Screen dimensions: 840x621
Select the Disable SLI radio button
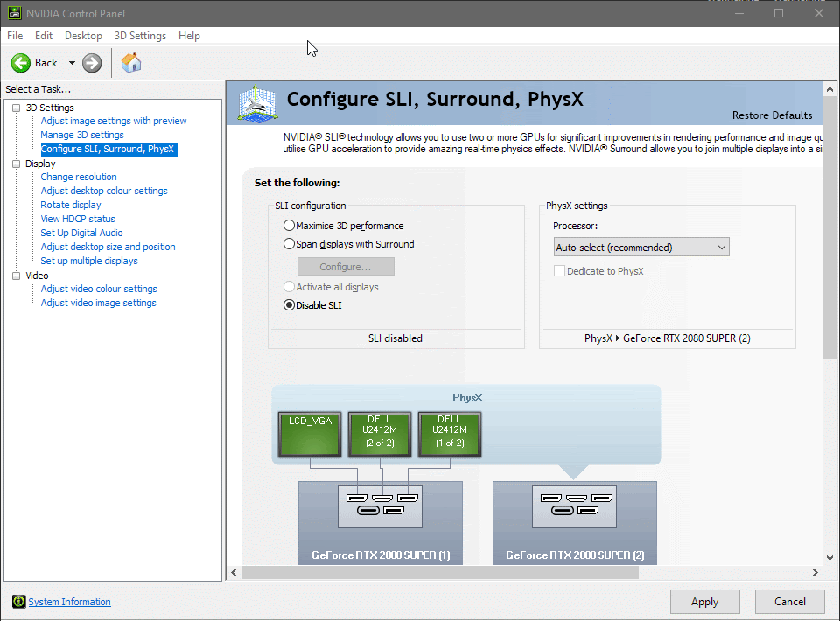289,305
